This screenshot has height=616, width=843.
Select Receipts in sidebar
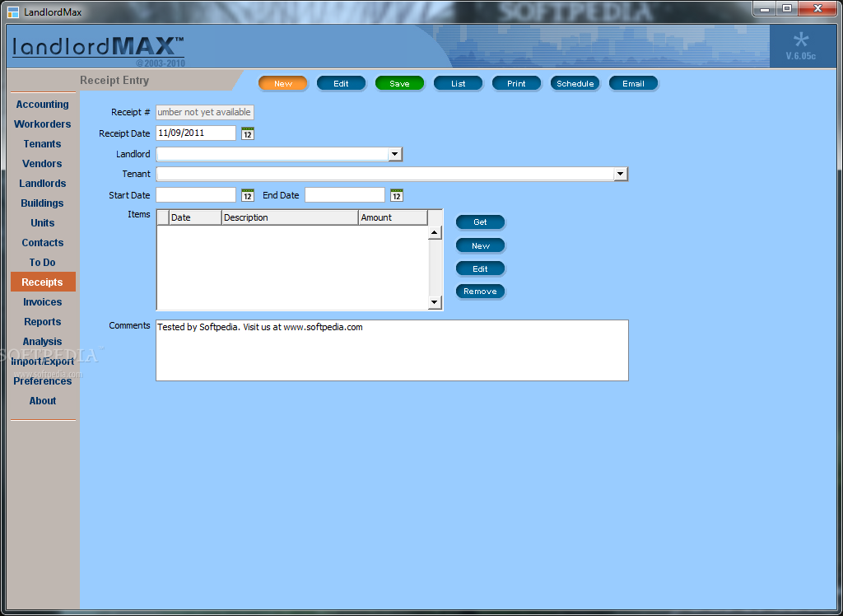pos(43,282)
